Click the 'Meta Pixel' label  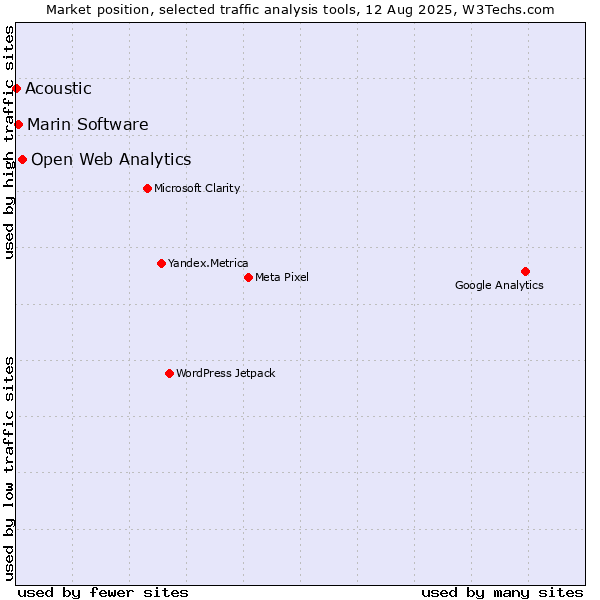(x=282, y=277)
